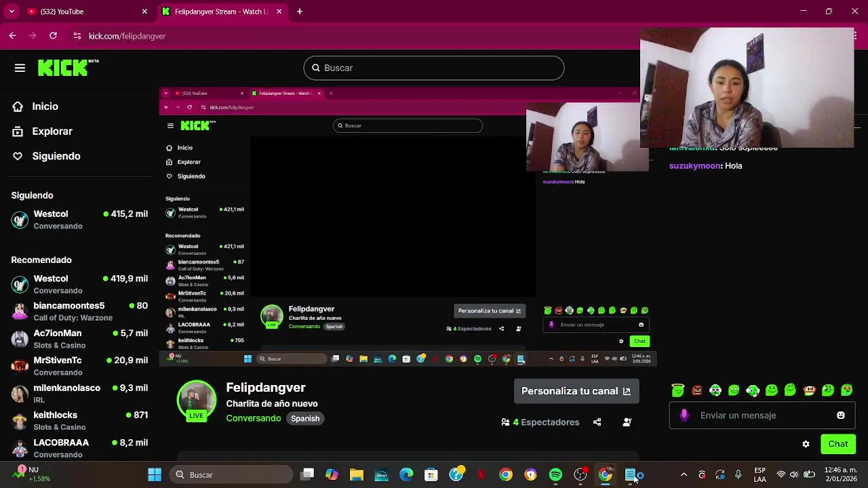This screenshot has width=868, height=488.
Task: Open Ac7ionMan recommended channel
Action: pos(80,339)
